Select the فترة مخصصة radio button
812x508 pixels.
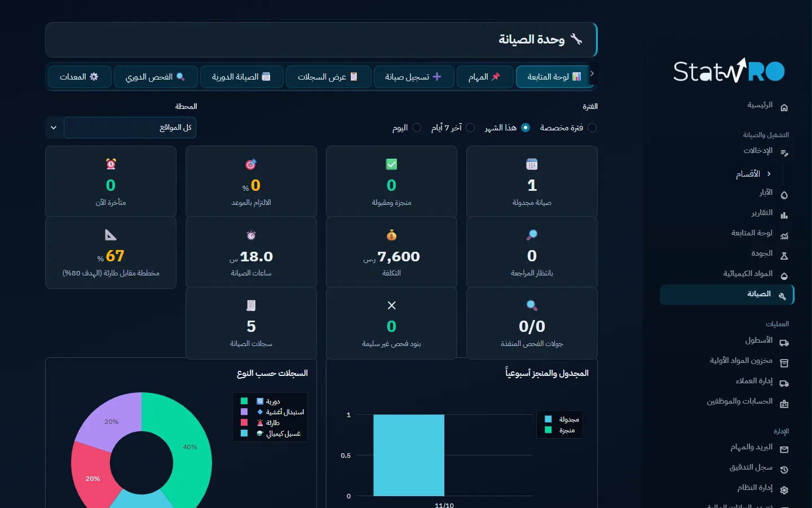click(592, 128)
